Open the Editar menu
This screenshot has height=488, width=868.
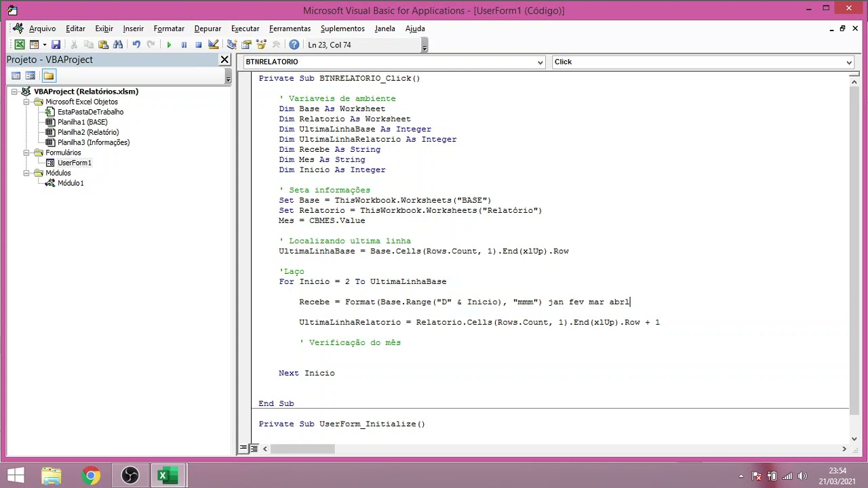click(75, 28)
